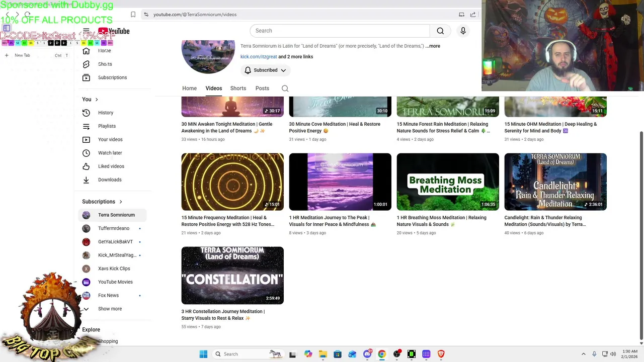Open the Subscriptions section heading chevron

point(121,202)
